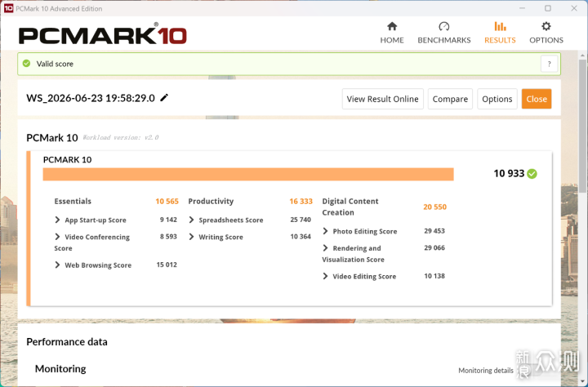Screen dimensions: 588x387
Task: Click Digital Content Creation score 20 550
Action: tap(434, 207)
